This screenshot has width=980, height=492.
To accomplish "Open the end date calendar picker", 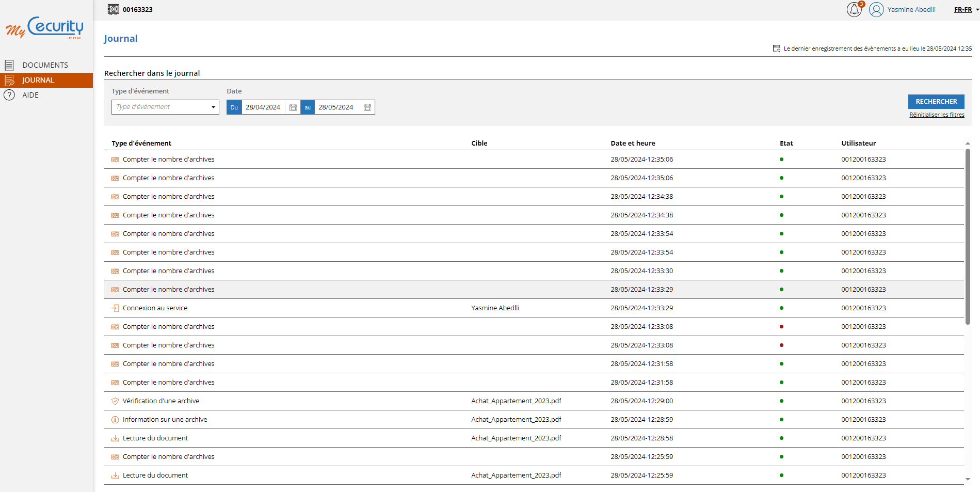I will point(367,107).
